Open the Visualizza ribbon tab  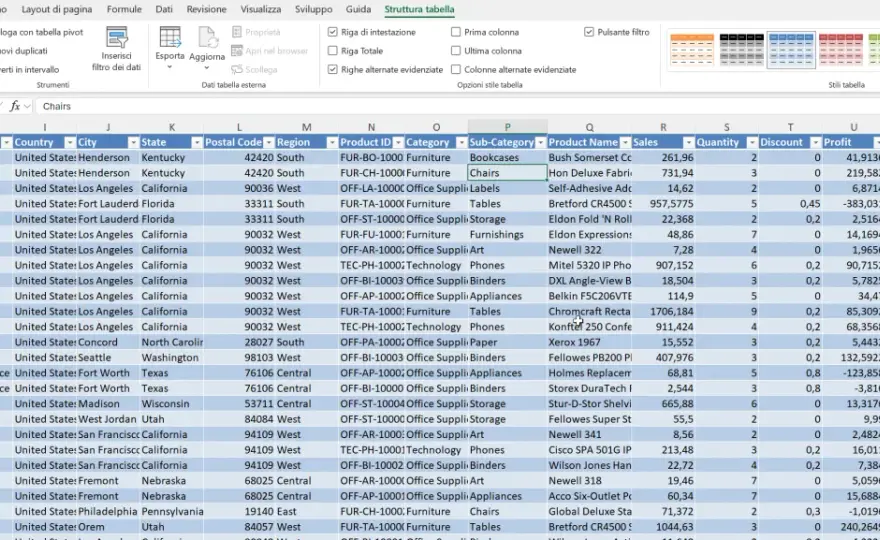[x=261, y=9]
